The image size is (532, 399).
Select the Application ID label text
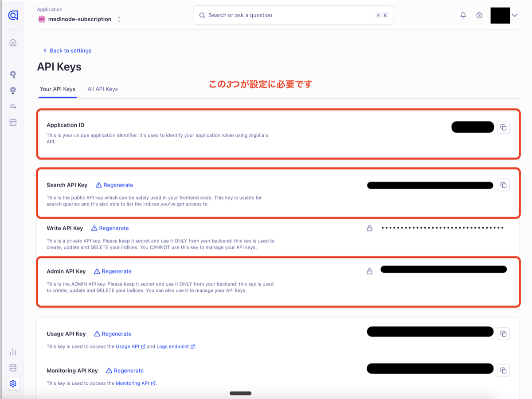point(66,125)
